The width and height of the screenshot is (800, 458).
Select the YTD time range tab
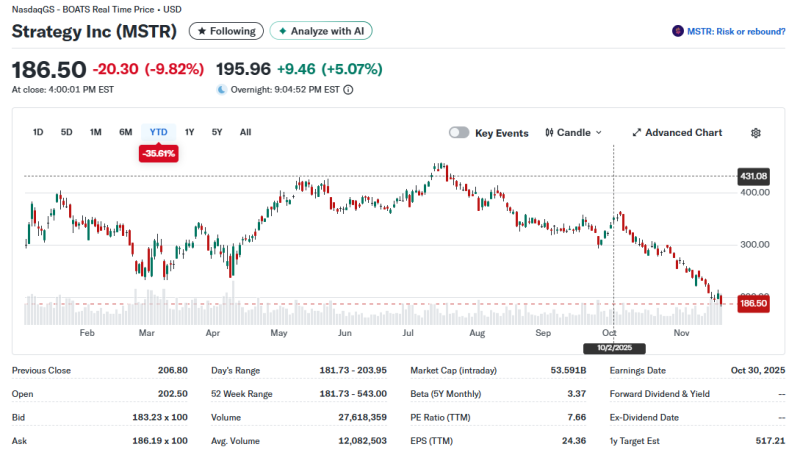(159, 132)
